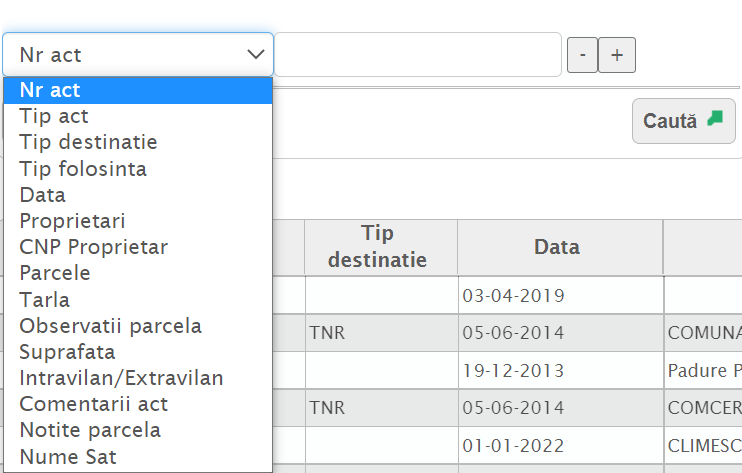Click the minus button to remove filter
Viewport: 742px width, 473px height.
[582, 56]
